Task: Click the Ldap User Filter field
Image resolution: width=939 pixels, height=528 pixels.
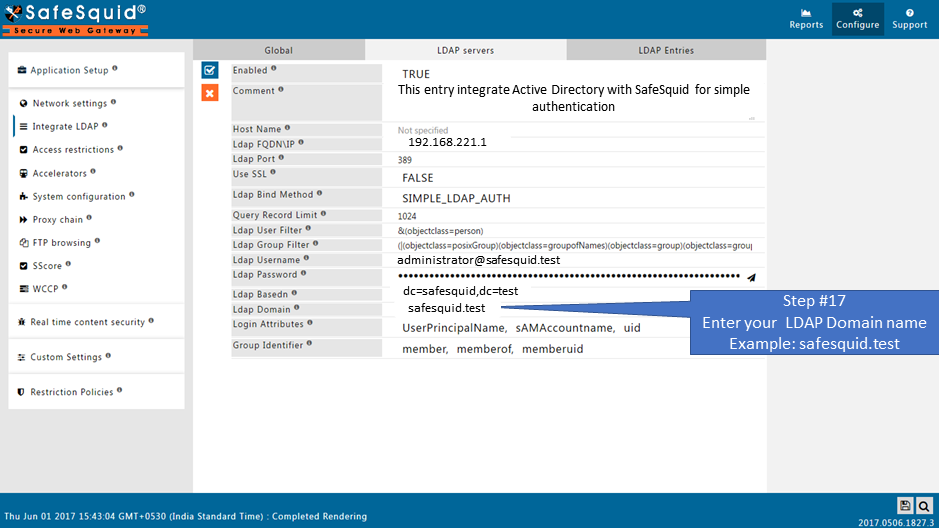Action: [x=574, y=230]
